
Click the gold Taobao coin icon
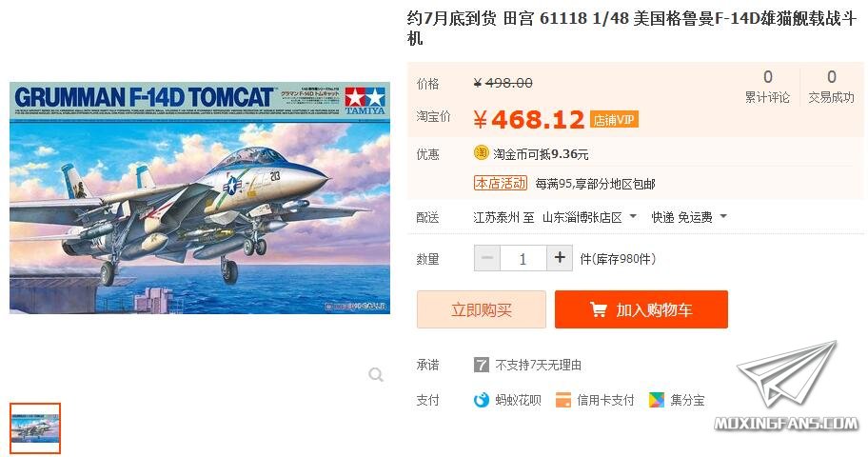481,153
